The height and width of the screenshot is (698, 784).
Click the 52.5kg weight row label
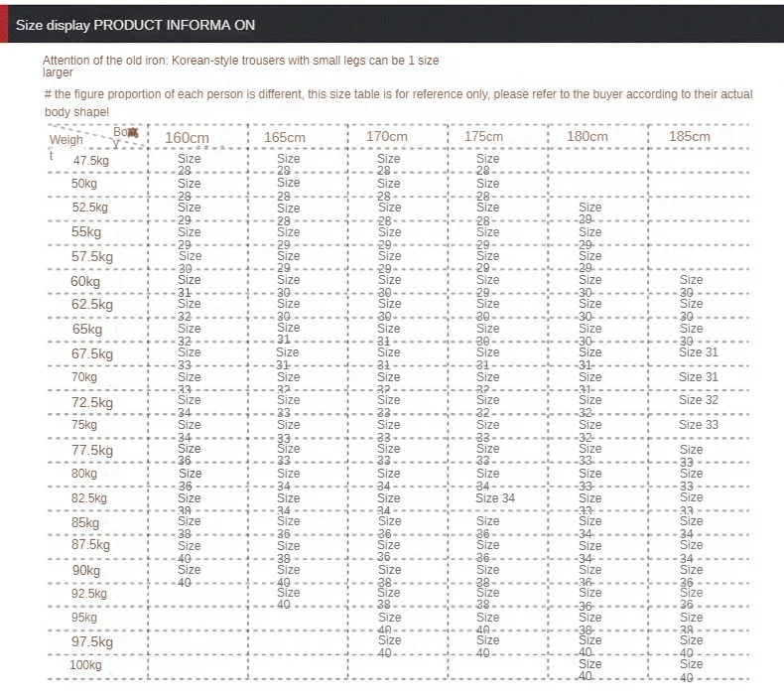coord(90,208)
